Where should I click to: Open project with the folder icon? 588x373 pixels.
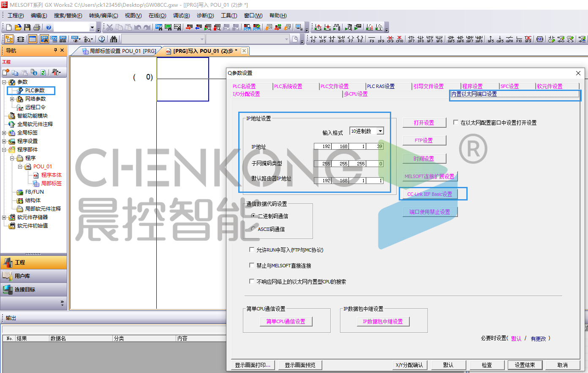point(18,27)
